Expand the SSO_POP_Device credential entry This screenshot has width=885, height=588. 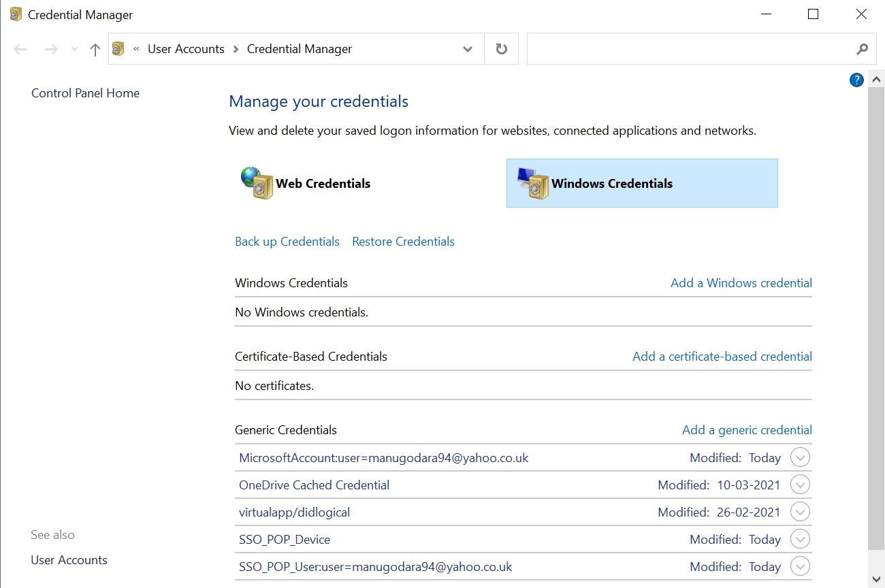tap(800, 538)
